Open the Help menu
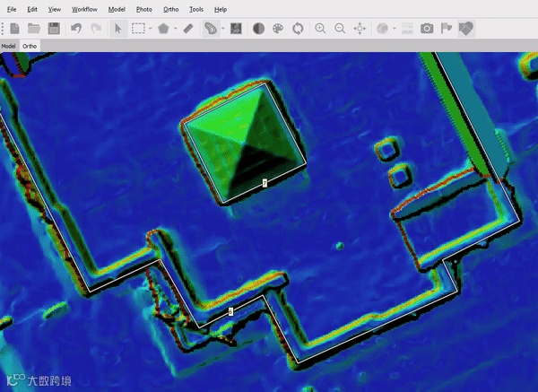Viewport: 538px width, 392px height. click(x=221, y=9)
